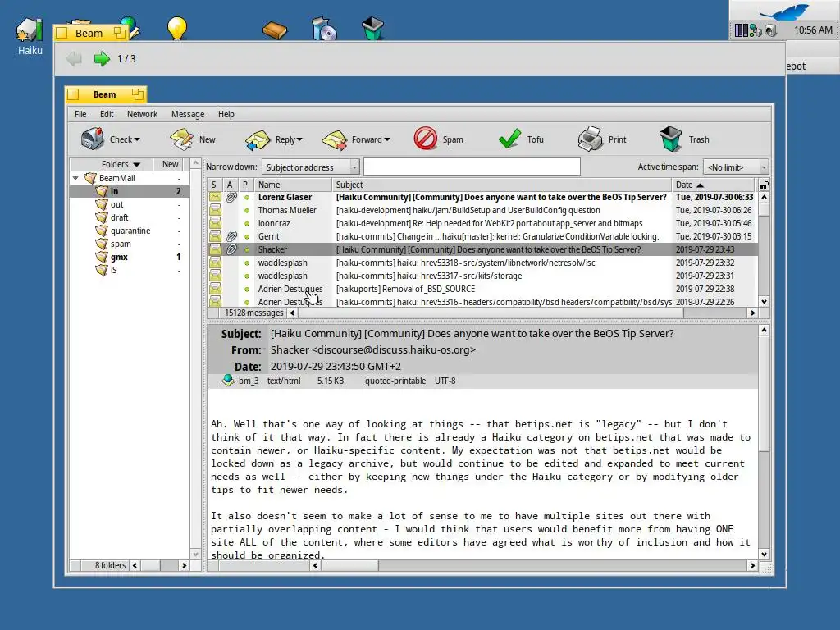Click the A attachment column header
This screenshot has height=630, width=840.
point(230,185)
